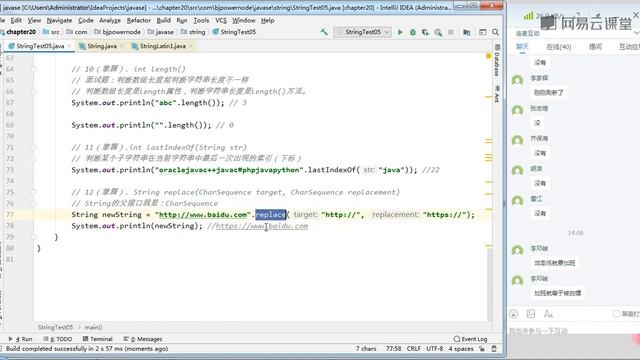Open the Code menu
Viewport: 640px width, 360px height.
pyautogui.click(x=86, y=20)
